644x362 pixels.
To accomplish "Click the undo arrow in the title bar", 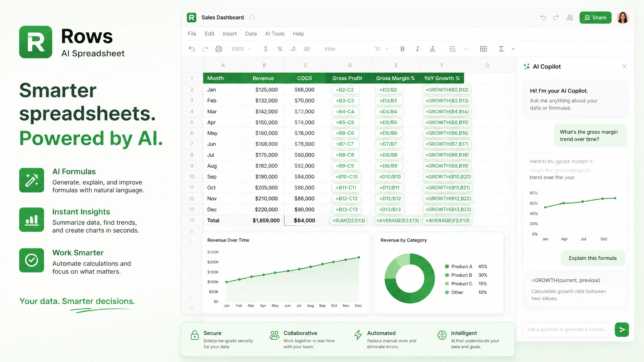I will [x=543, y=18].
